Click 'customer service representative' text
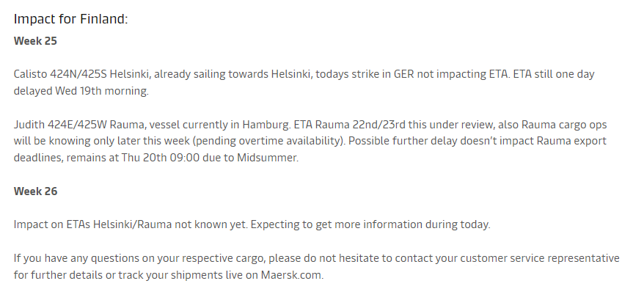The height and width of the screenshot is (300, 644). tap(540, 258)
